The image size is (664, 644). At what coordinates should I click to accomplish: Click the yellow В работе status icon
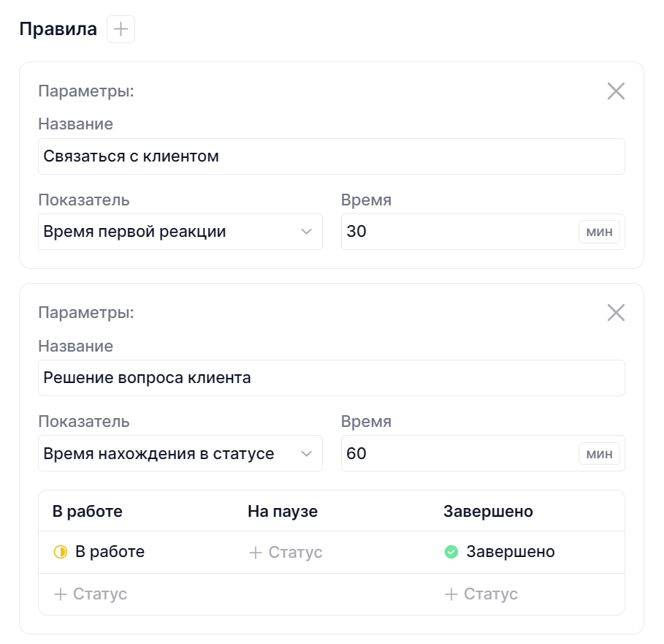click(x=60, y=552)
